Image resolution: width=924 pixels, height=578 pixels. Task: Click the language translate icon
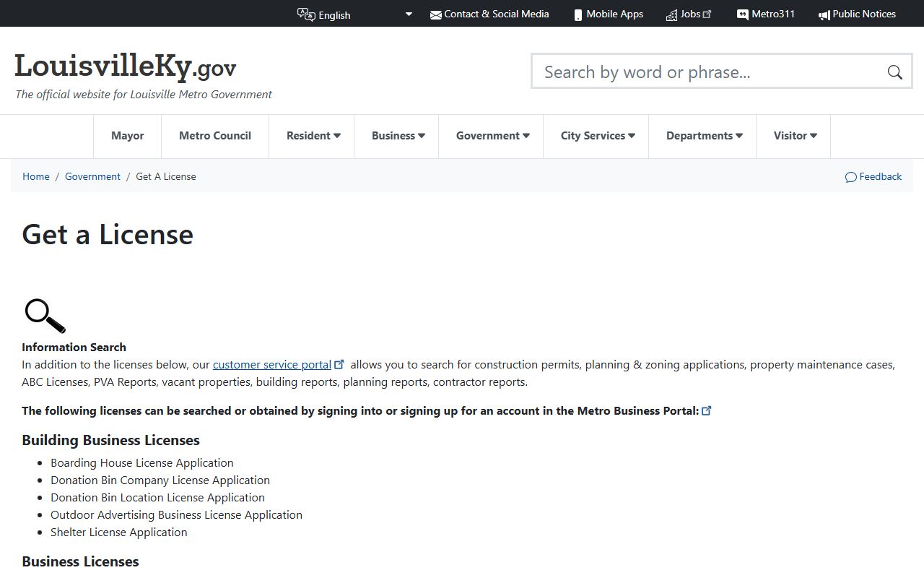[x=306, y=14]
